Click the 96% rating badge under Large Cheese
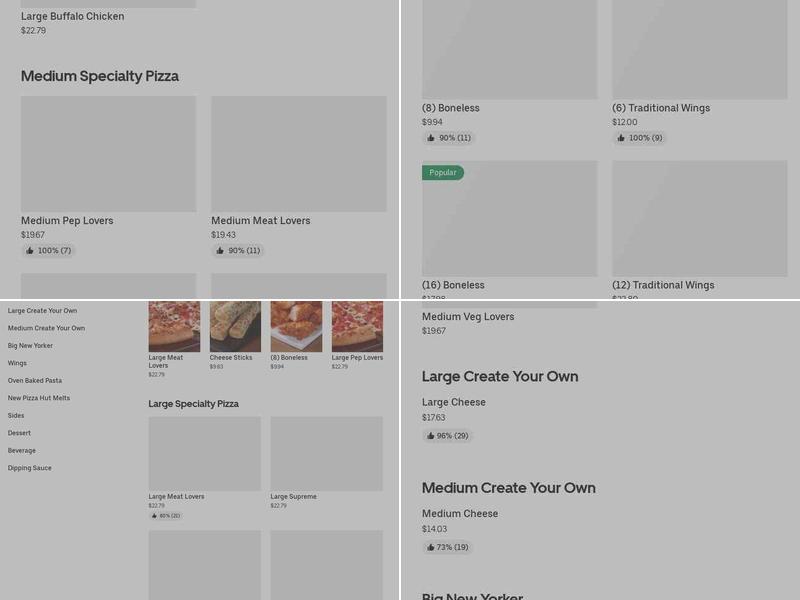This screenshot has width=800, height=600. pyautogui.click(x=447, y=435)
